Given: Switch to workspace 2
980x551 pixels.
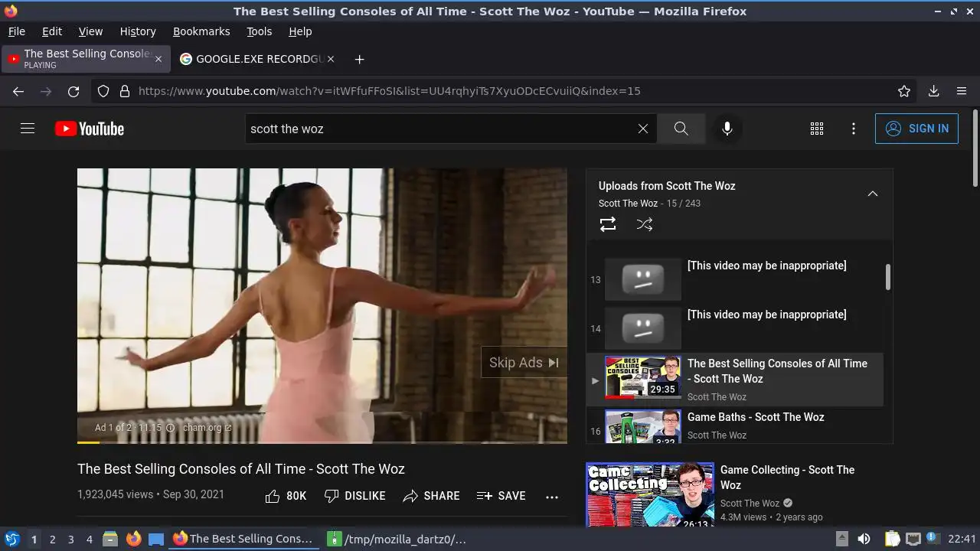Looking at the screenshot, I should (x=52, y=540).
